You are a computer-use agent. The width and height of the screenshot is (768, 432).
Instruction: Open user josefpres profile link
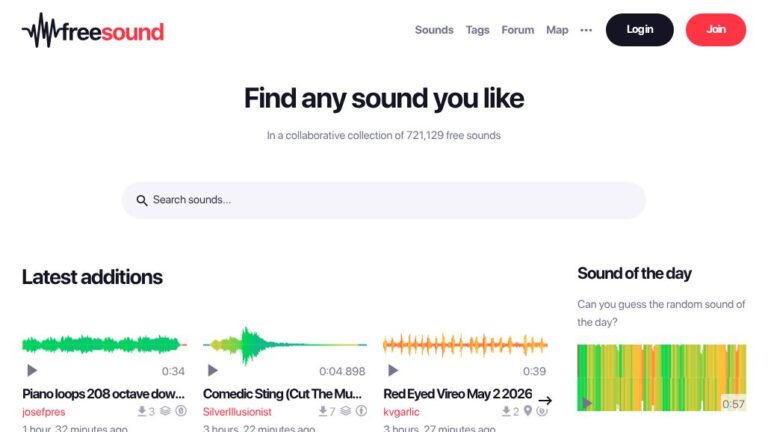[x=44, y=412]
